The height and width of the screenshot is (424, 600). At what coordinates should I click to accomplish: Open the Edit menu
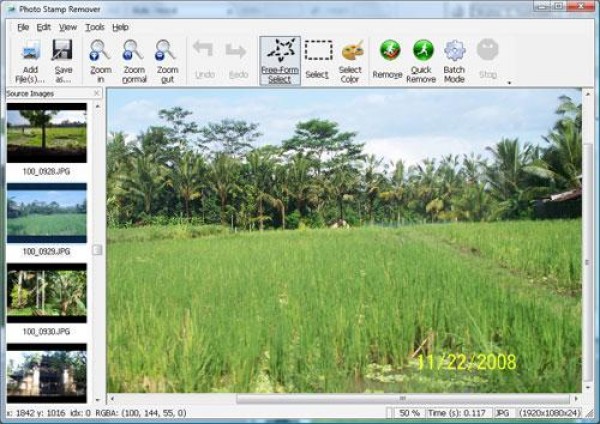click(44, 27)
